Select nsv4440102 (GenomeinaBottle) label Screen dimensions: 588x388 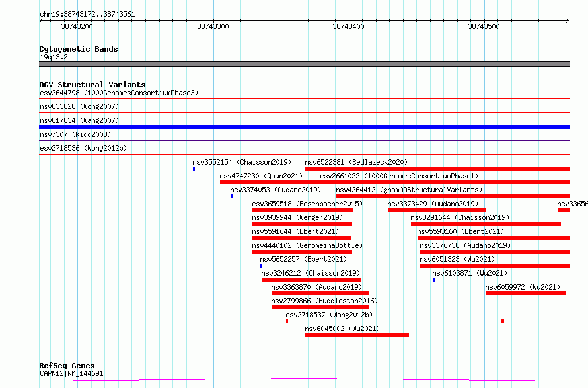tap(307, 245)
